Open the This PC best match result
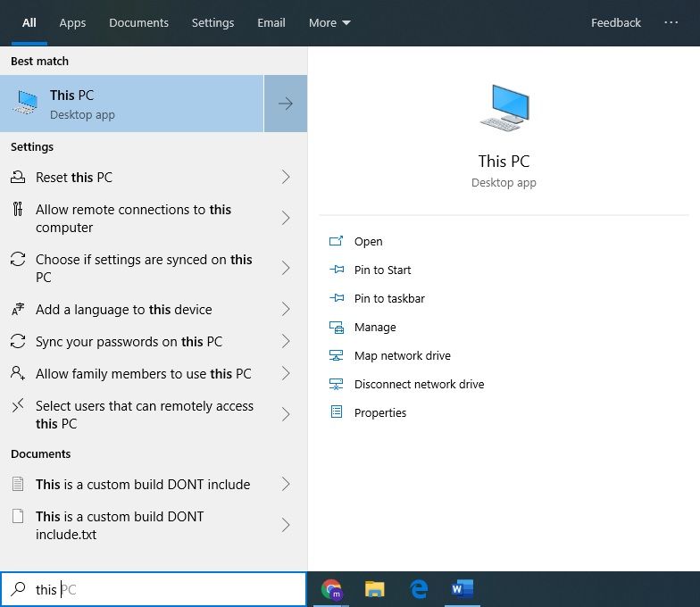The width and height of the screenshot is (700, 607). point(132,104)
